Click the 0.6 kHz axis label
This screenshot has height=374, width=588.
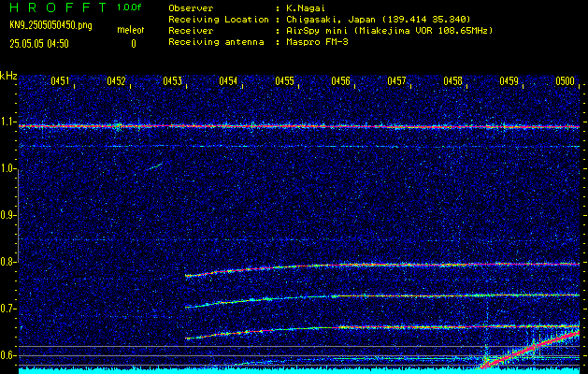pos(8,355)
